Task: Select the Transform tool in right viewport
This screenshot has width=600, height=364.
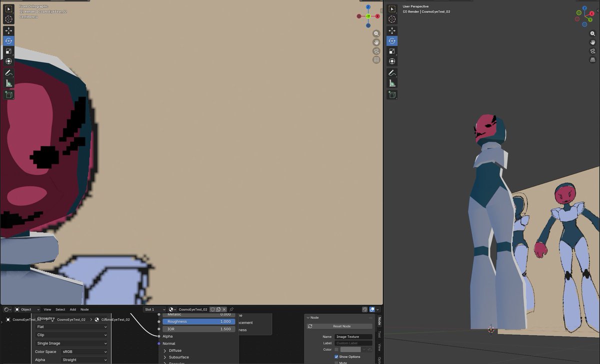Action: tap(392, 61)
